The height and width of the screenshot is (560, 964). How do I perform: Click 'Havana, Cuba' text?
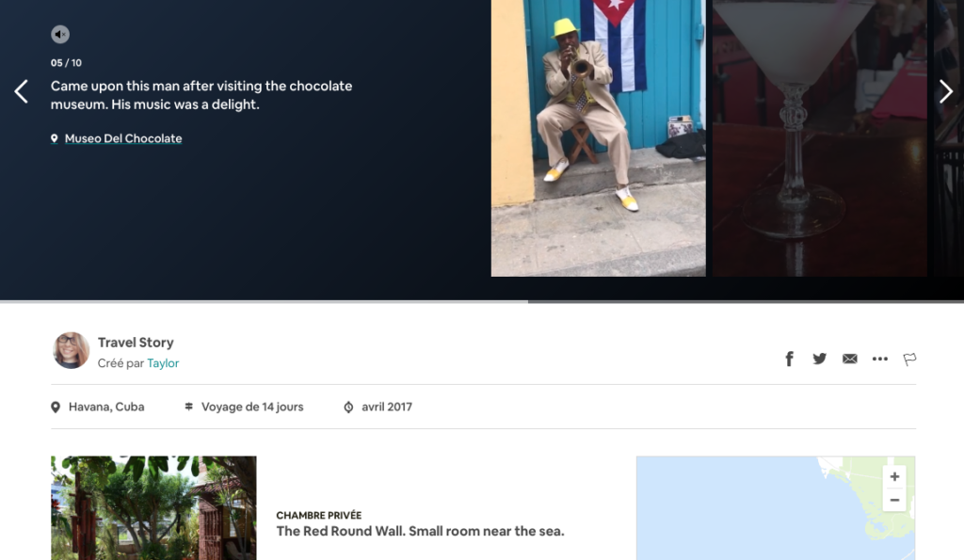coord(106,407)
